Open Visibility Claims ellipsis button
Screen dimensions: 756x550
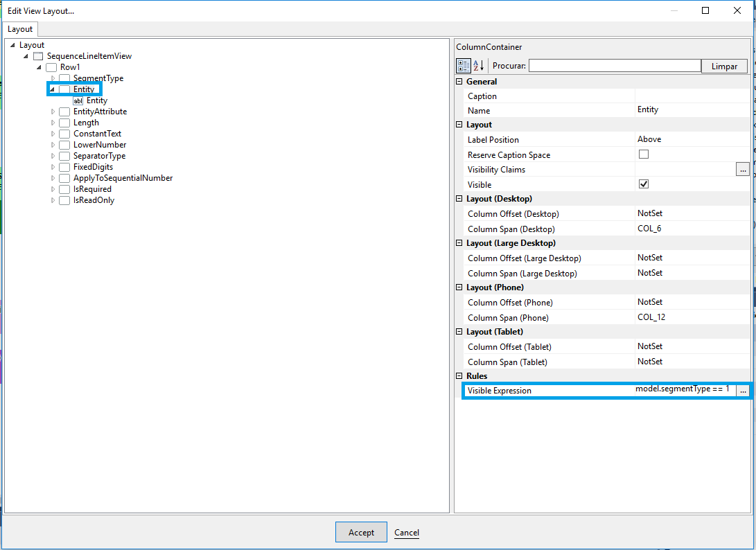tap(743, 169)
